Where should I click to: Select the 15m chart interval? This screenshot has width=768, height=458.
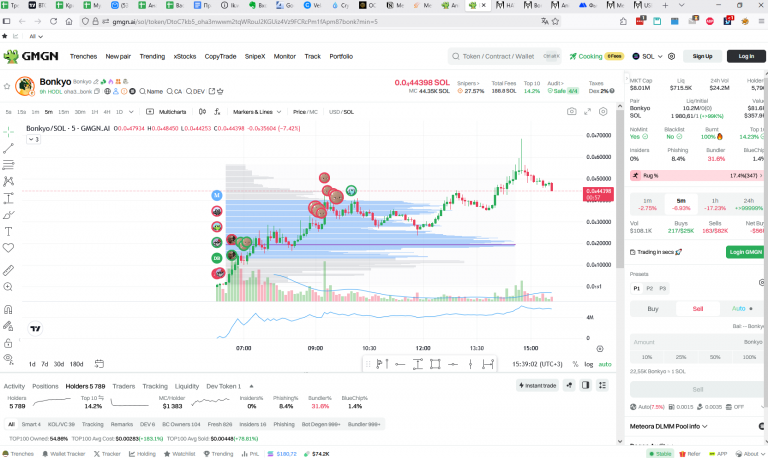pyautogui.click(x=63, y=112)
